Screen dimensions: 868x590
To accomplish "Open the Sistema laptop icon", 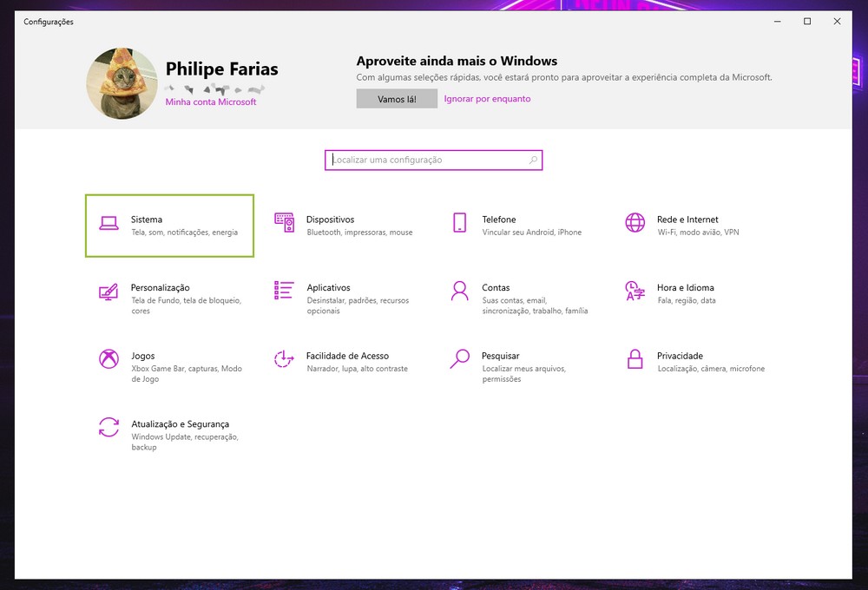I will pos(108,223).
